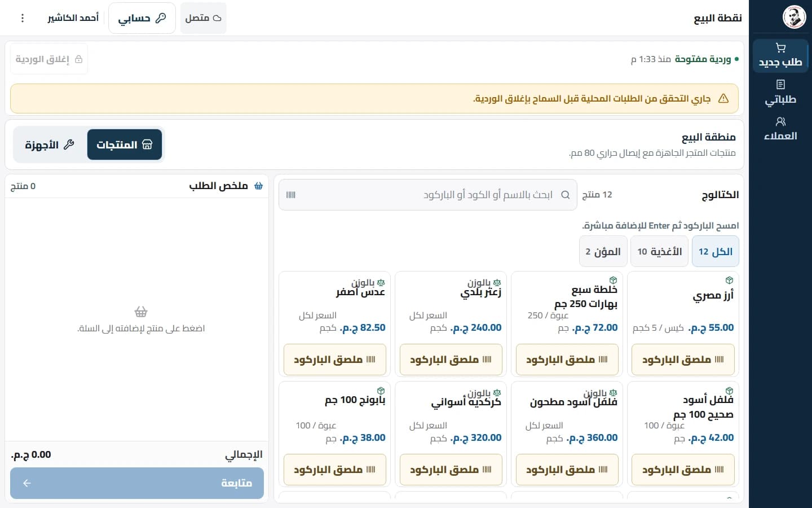Click the scale icon on كركديه أسواني card
Viewport: 812px width, 508px height.
[x=497, y=392]
